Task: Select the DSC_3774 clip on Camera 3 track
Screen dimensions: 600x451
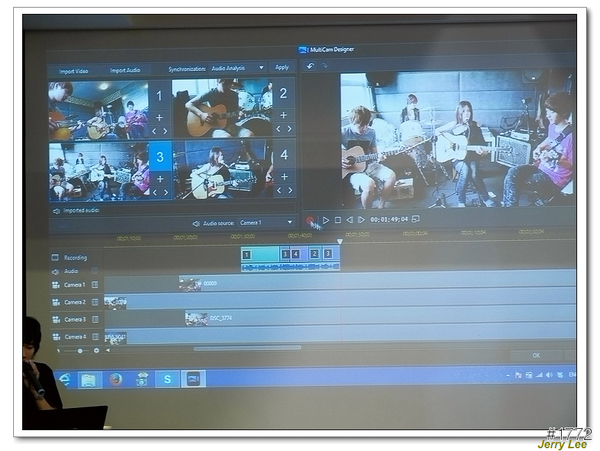Action: [380, 319]
